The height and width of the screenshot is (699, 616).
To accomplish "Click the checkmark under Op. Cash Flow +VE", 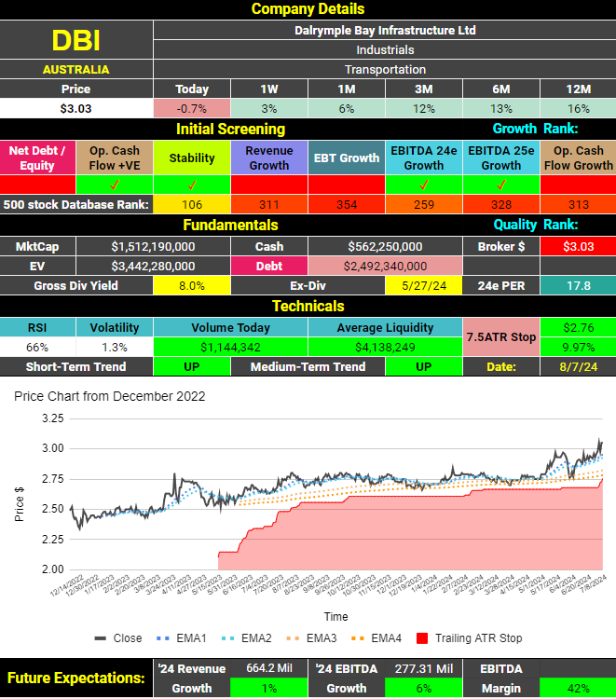I will (115, 185).
